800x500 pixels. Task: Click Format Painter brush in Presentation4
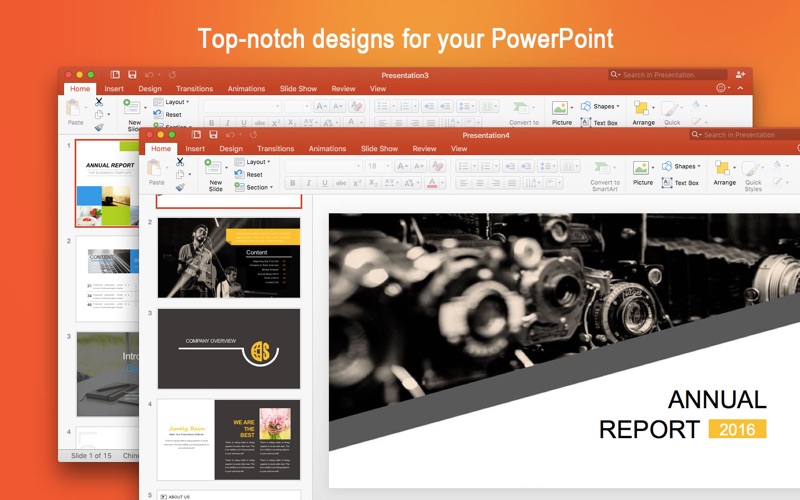(180, 187)
